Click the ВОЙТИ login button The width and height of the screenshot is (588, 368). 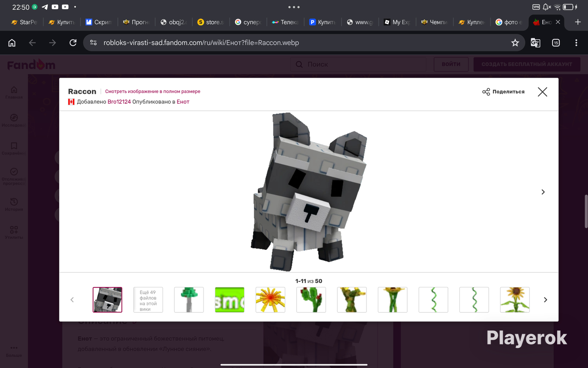click(451, 64)
